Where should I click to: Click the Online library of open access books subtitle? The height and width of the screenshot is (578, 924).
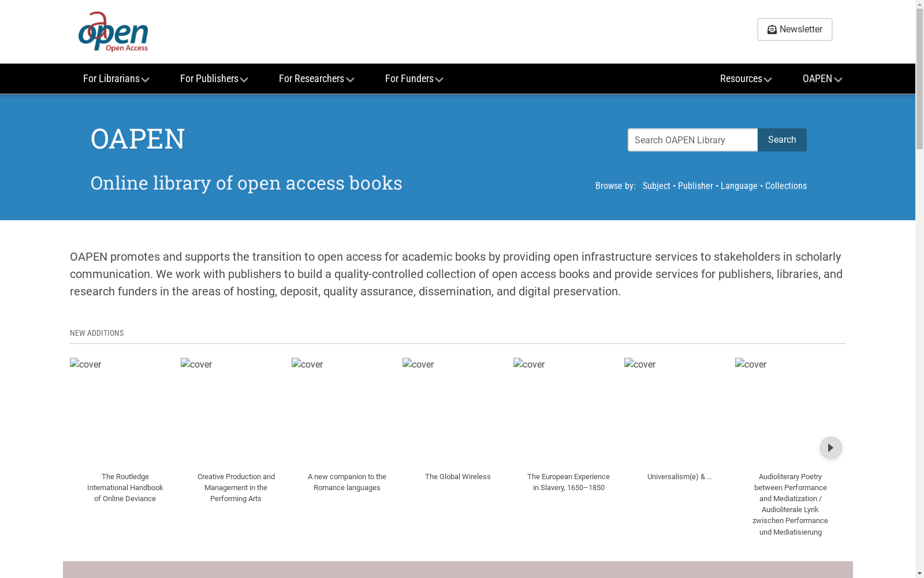(247, 183)
